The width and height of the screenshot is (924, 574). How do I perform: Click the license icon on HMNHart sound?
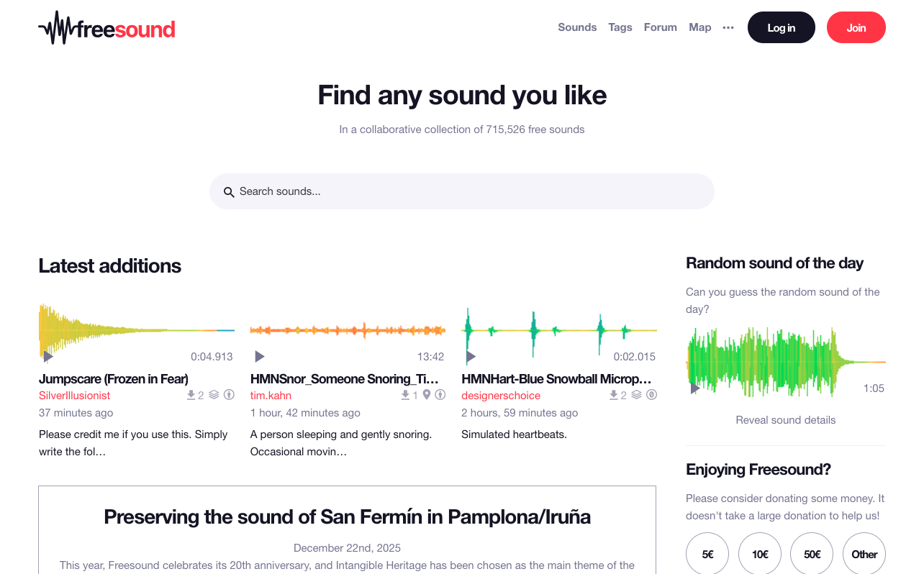pos(651,395)
